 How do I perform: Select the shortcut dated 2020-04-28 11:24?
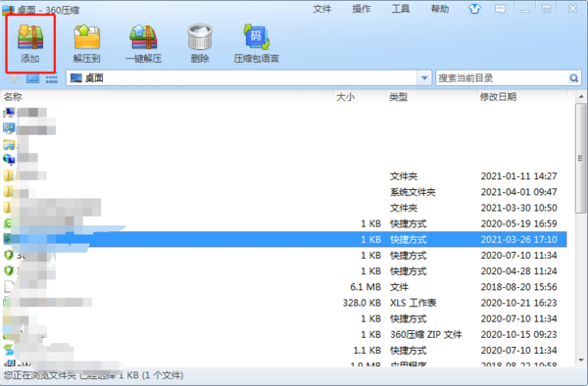click(284, 271)
